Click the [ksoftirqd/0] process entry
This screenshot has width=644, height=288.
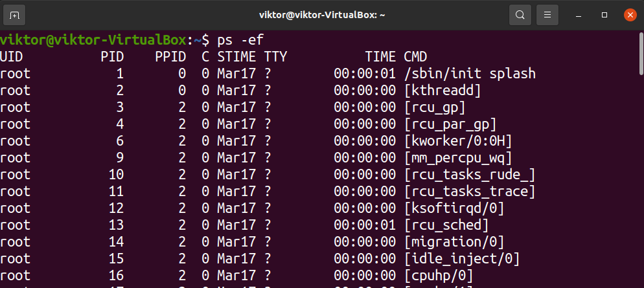click(x=454, y=208)
